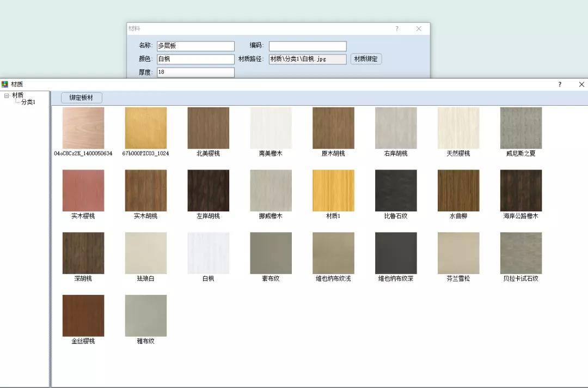Click the 厚度 field showing 18

(x=196, y=72)
